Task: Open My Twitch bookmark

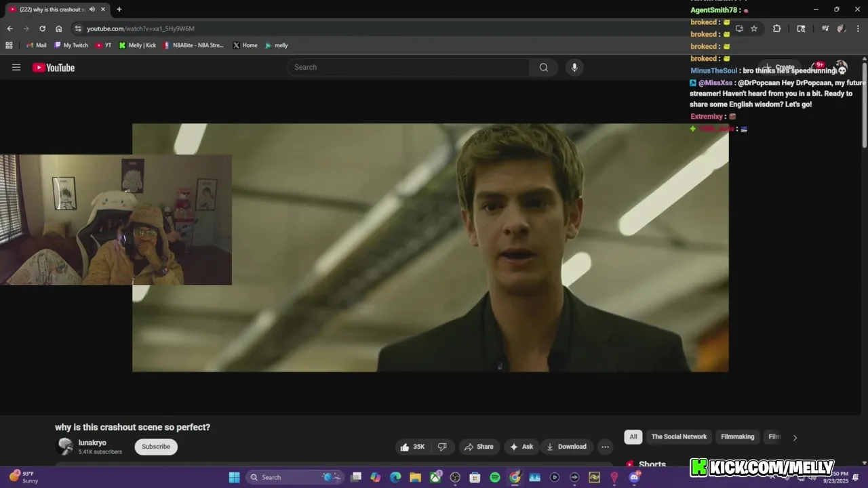Action: (71, 45)
